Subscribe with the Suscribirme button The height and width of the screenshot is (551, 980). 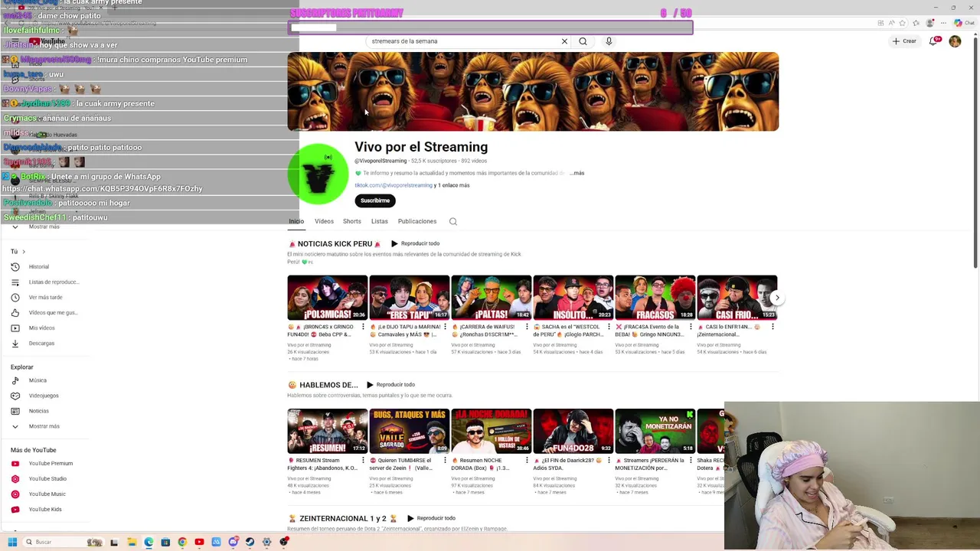point(375,201)
